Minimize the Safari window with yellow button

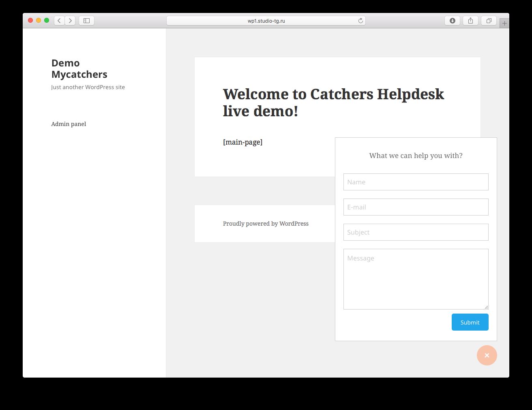[x=39, y=20]
